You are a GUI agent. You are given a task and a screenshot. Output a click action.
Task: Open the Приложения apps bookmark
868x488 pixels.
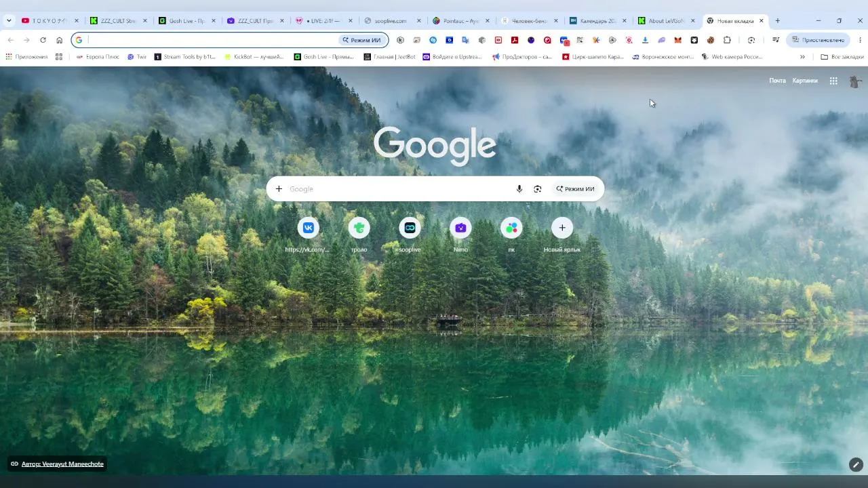(27, 57)
